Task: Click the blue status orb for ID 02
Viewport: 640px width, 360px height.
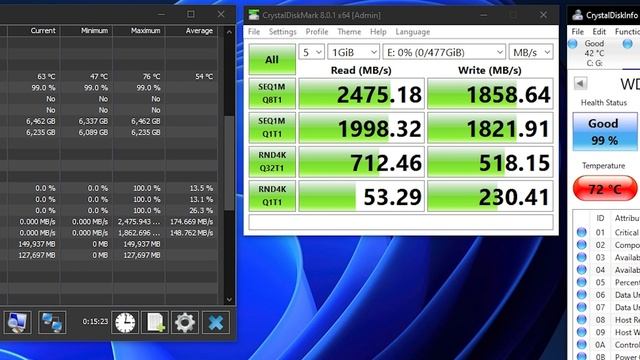Action: [x=582, y=245]
